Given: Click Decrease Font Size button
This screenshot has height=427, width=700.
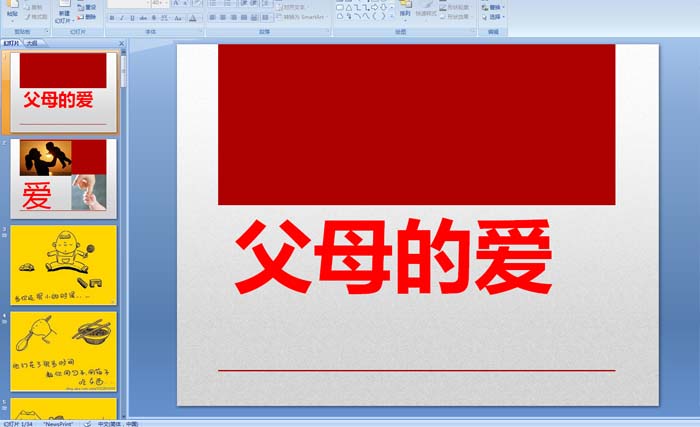Looking at the screenshot, I should coord(186,4).
